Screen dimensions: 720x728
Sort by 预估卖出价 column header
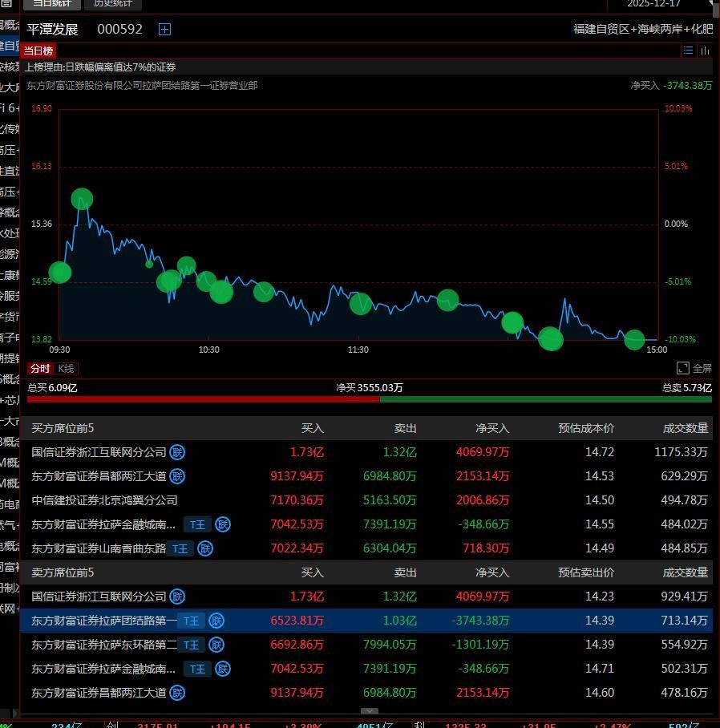[x=586, y=572]
